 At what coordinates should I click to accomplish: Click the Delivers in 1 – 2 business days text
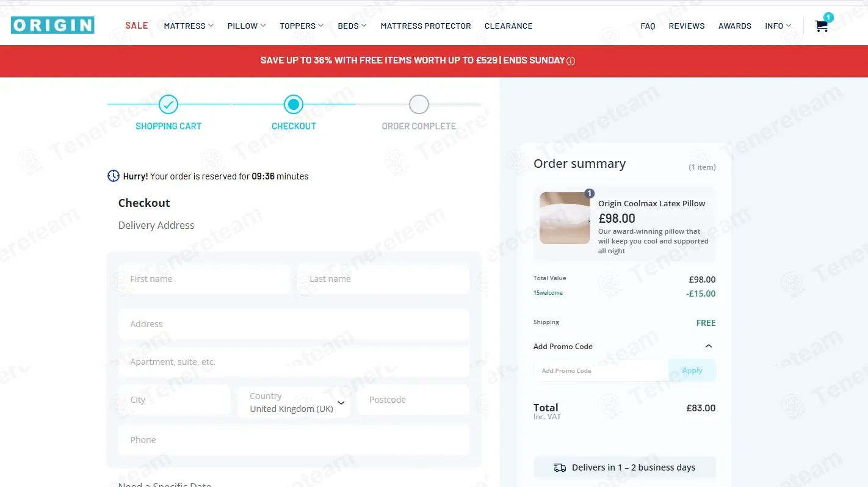(634, 467)
